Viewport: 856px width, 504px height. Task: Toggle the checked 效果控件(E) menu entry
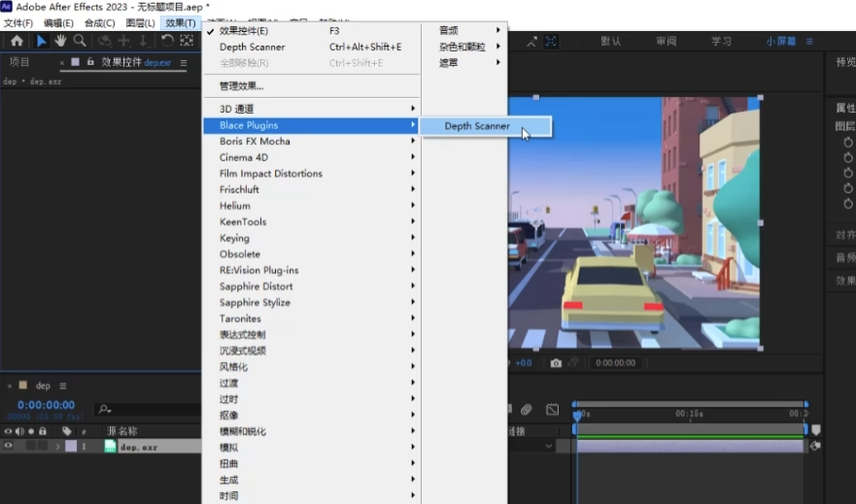click(x=244, y=31)
